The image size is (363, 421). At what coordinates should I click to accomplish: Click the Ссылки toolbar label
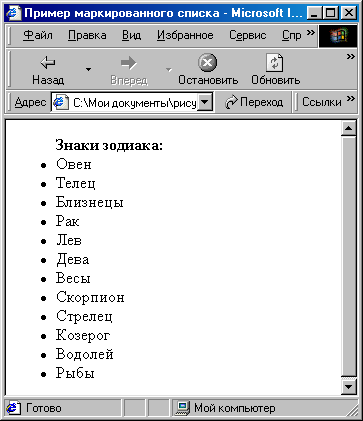(x=322, y=102)
